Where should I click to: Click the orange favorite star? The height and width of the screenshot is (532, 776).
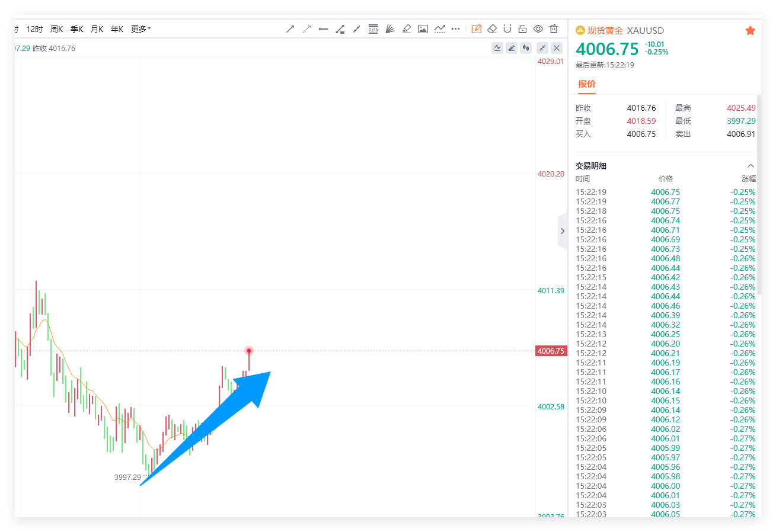(751, 30)
